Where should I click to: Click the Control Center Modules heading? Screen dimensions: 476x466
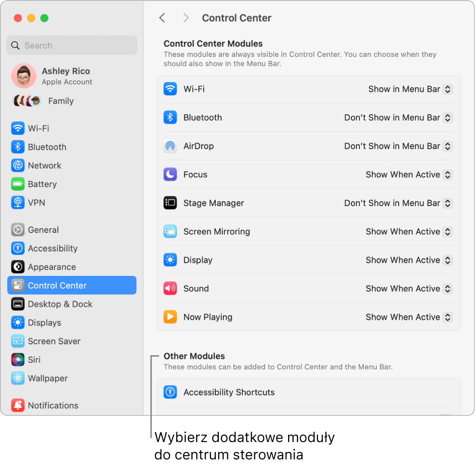(x=213, y=44)
